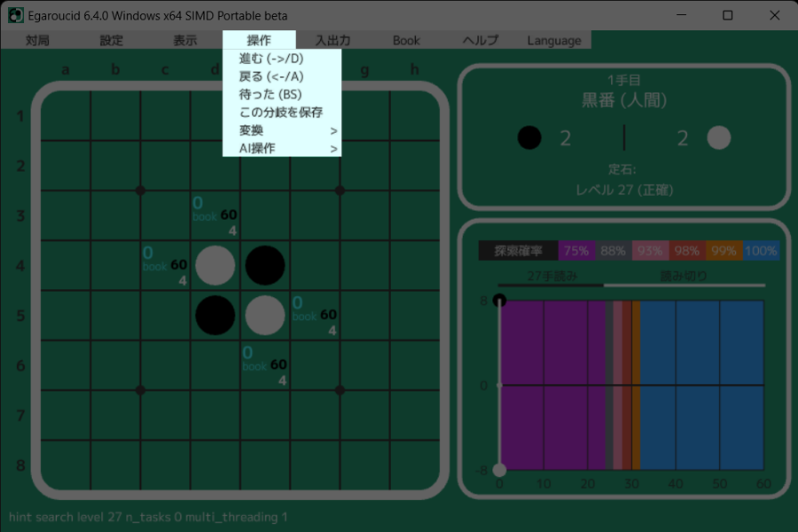Click the black disc at d5
Viewport: 798px width, 532px height.
pyautogui.click(x=215, y=315)
